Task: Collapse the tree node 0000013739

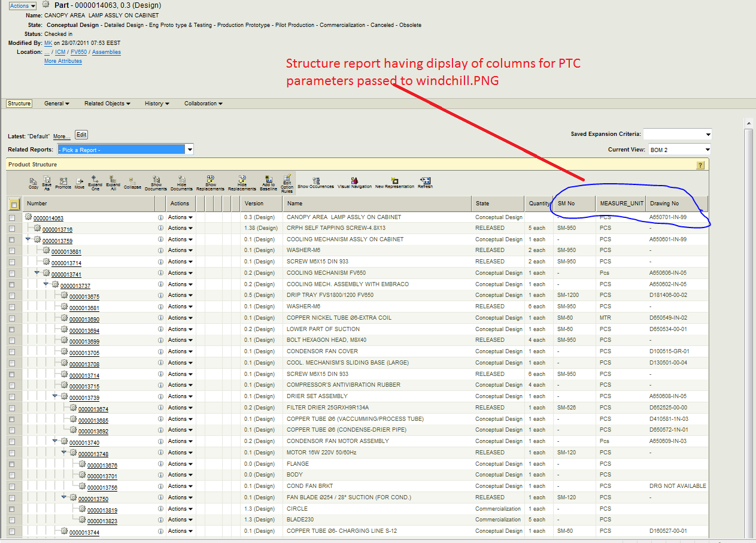Action: 55,396
